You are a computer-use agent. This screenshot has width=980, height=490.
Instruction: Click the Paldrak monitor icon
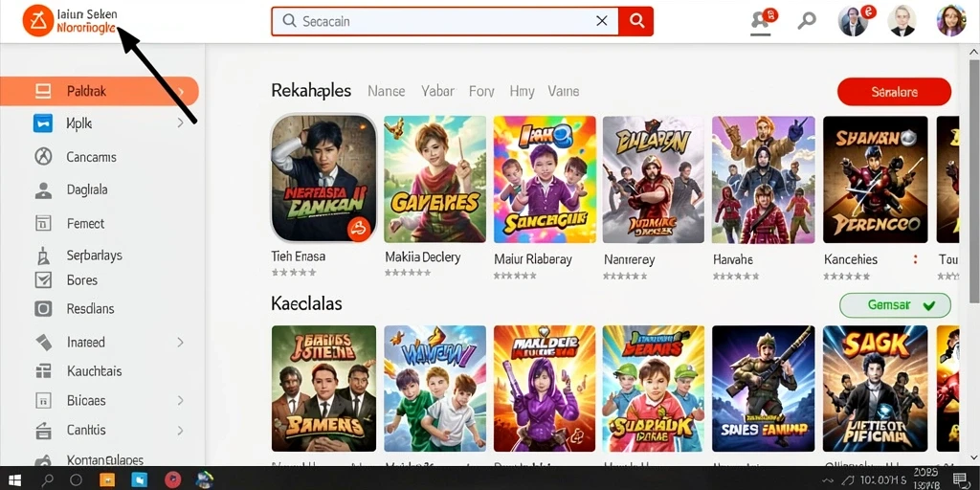point(43,91)
